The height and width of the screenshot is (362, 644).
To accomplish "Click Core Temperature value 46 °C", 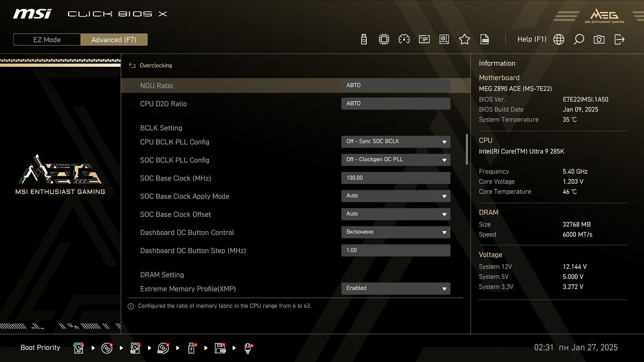I will point(570,192).
